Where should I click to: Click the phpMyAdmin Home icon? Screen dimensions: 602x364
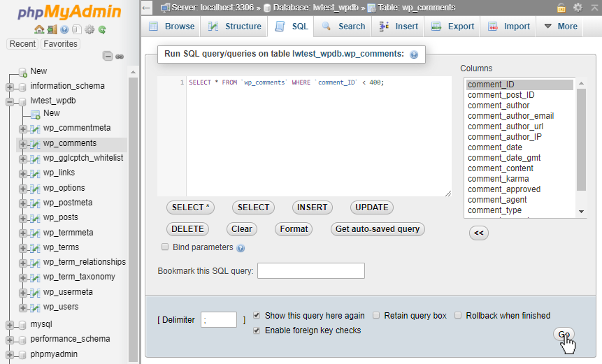coord(39,29)
